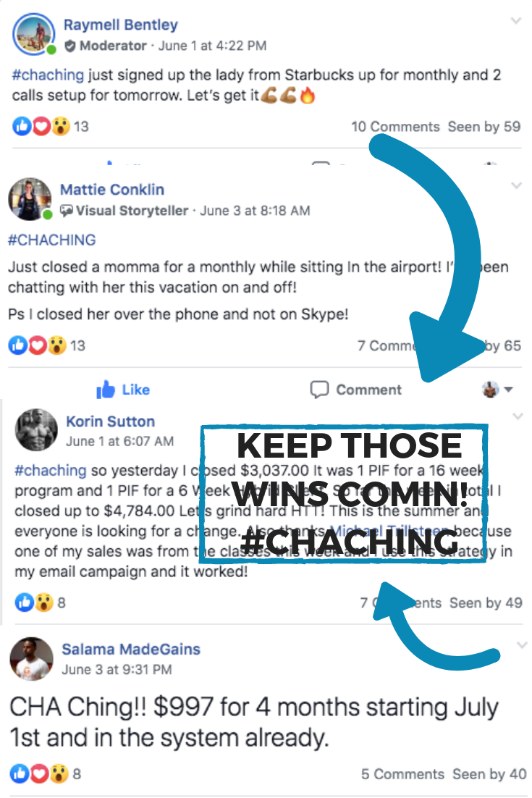Image resolution: width=532 pixels, height=798 pixels.
Task: Click the Moderator shield badge icon
Action: [70, 46]
